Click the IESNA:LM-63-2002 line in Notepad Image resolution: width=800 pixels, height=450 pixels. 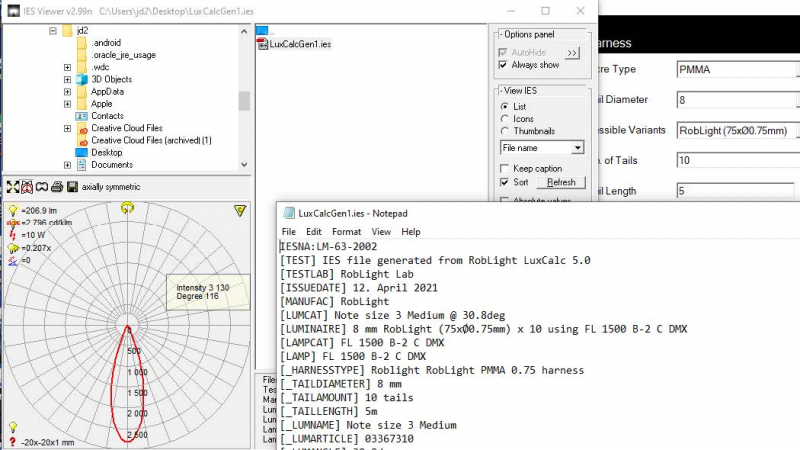click(x=329, y=246)
